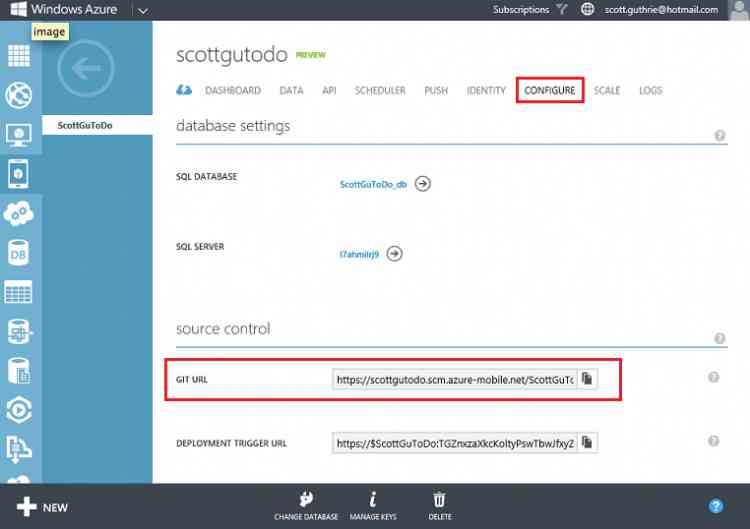Screen dimensions: 750x529
Task: Switch to the Push tab
Action: 436,90
